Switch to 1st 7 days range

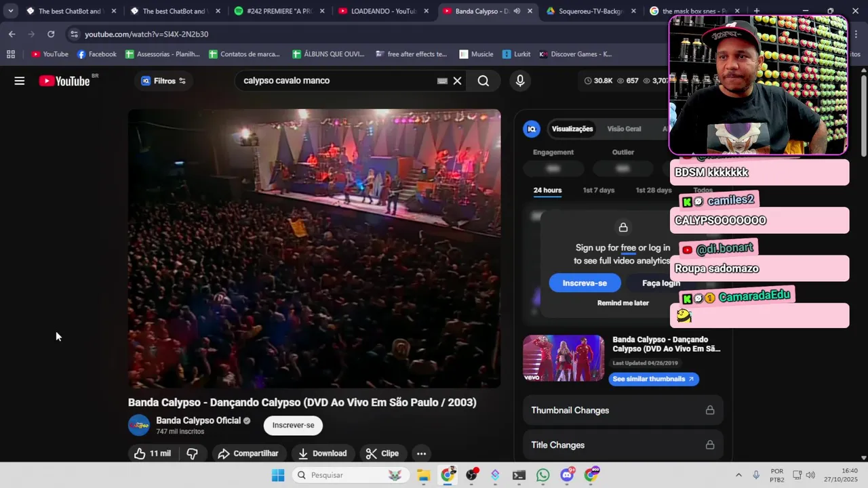click(599, 190)
